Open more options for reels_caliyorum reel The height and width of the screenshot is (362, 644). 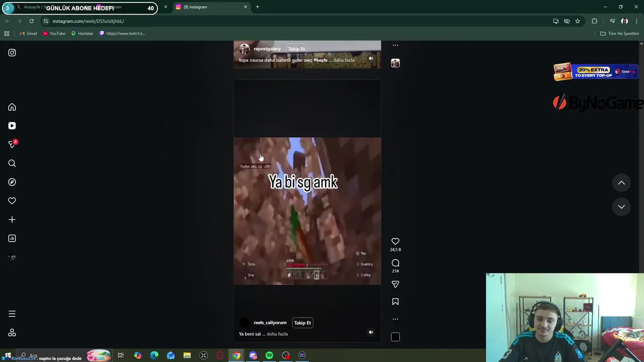tap(395, 319)
